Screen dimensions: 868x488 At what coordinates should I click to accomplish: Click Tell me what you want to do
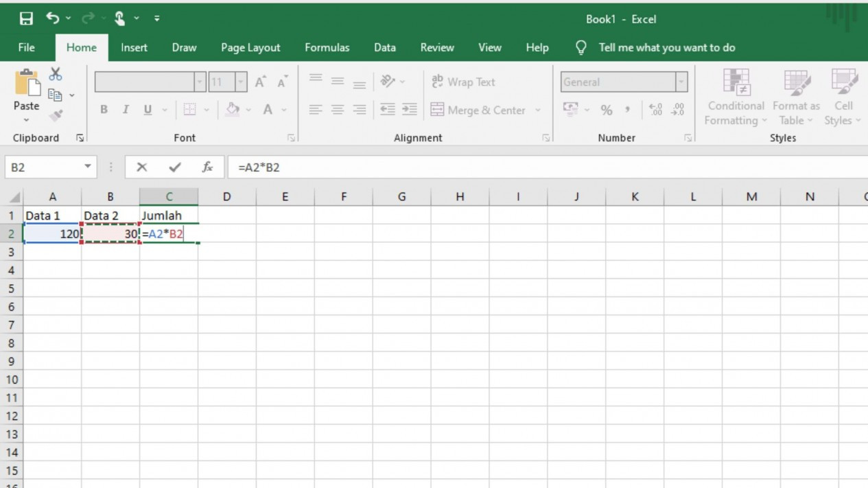tap(667, 47)
